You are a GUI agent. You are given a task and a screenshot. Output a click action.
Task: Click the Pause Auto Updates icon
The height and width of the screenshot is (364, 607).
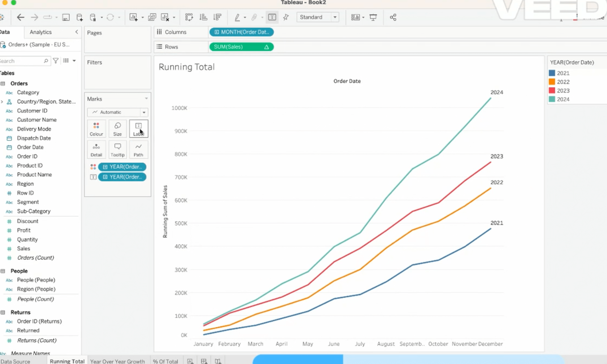click(x=93, y=17)
